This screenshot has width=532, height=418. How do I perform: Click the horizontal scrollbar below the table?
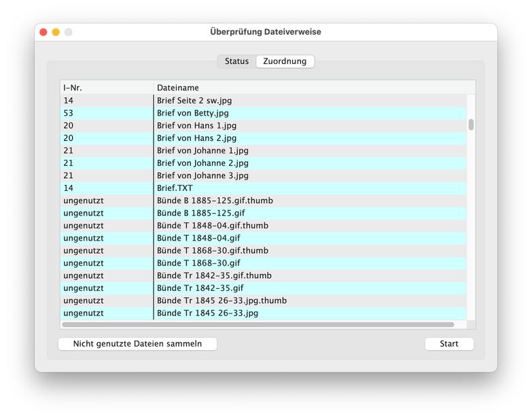(258, 325)
